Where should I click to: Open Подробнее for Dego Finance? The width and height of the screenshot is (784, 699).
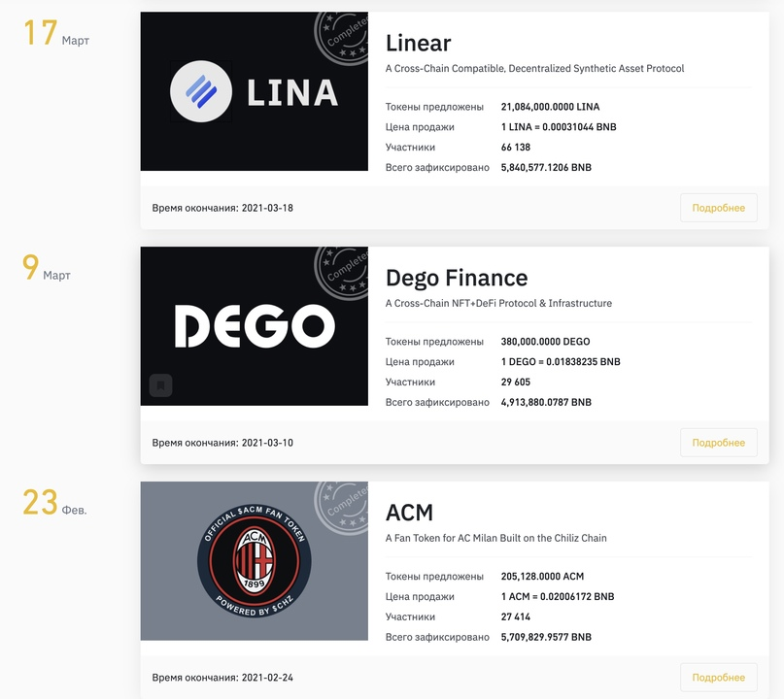coord(719,443)
